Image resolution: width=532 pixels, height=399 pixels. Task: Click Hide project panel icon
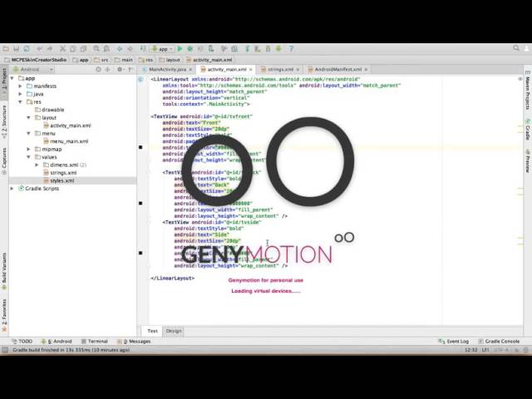[x=131, y=69]
